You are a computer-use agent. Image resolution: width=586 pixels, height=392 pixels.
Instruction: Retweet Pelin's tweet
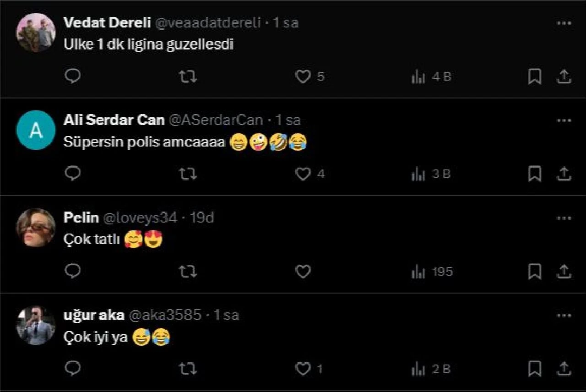[x=188, y=272]
